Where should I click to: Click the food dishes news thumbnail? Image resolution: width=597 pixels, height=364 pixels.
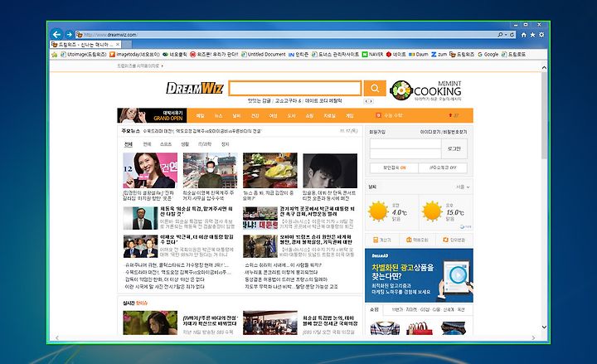pos(270,170)
